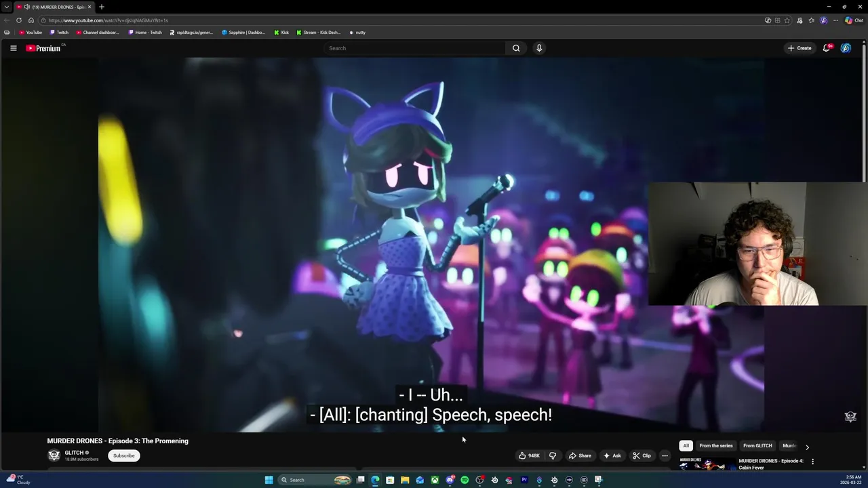Screen dimensions: 868x488
Task: Open Twitch bookmark in favorites bar
Action: click(x=59, y=33)
